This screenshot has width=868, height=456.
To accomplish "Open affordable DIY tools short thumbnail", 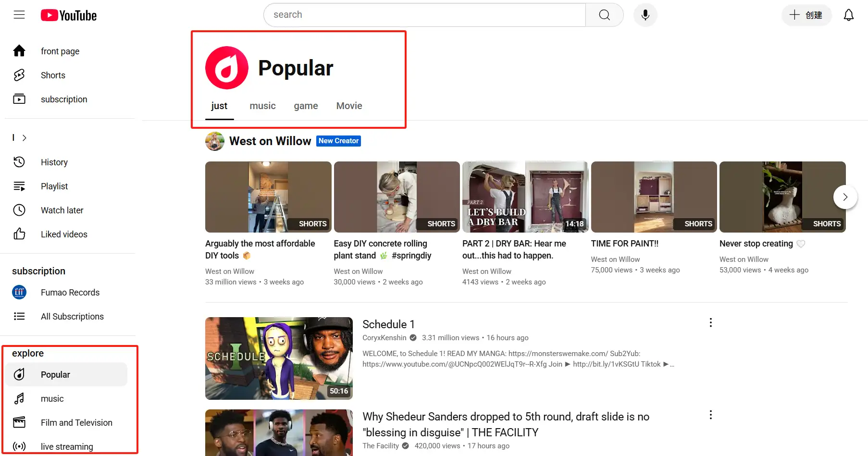I will coord(268,197).
